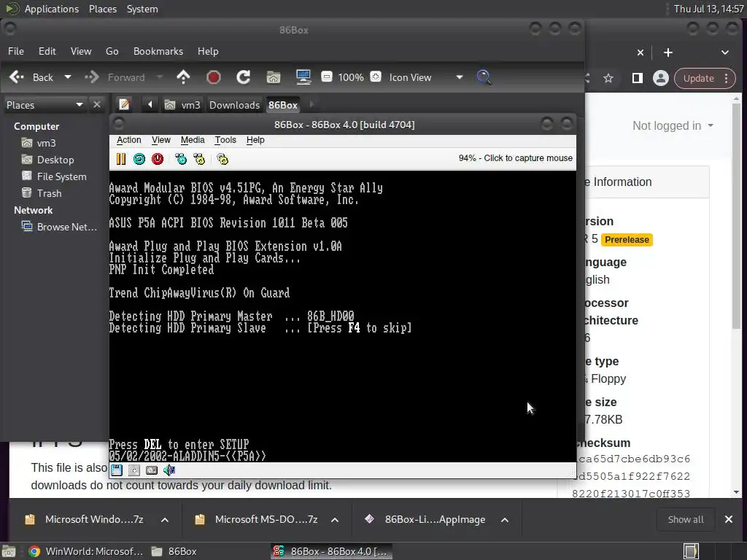Image resolution: width=747 pixels, height=560 pixels.
Task: Close the Places sidebar pane
Action: click(x=97, y=104)
